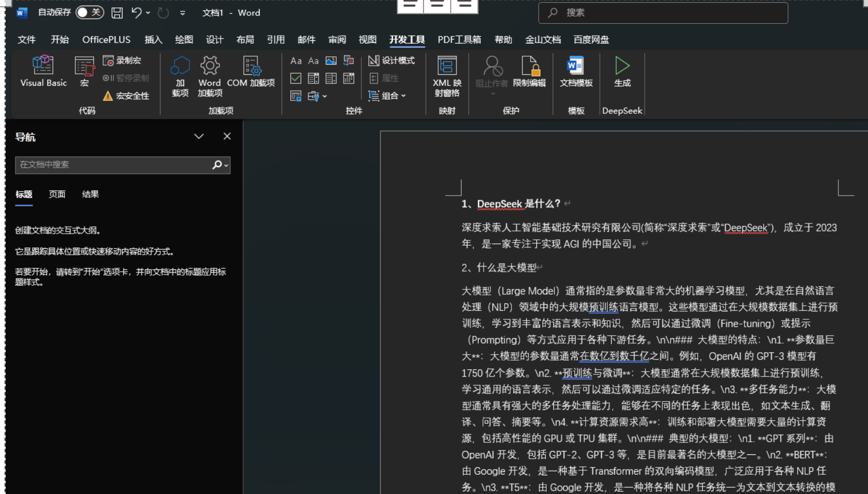Switch to Pages (页面) navigation tab

click(x=57, y=195)
